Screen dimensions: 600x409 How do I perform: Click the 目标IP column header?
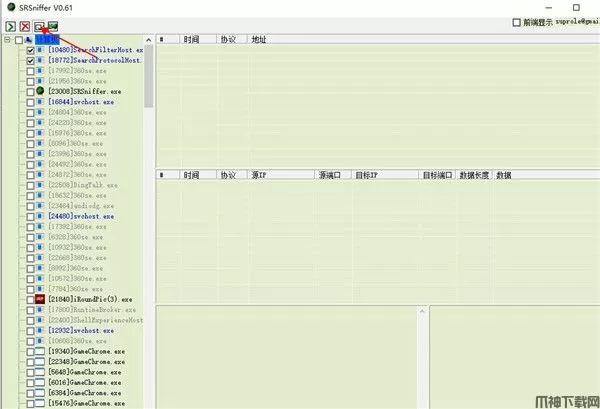click(x=366, y=175)
